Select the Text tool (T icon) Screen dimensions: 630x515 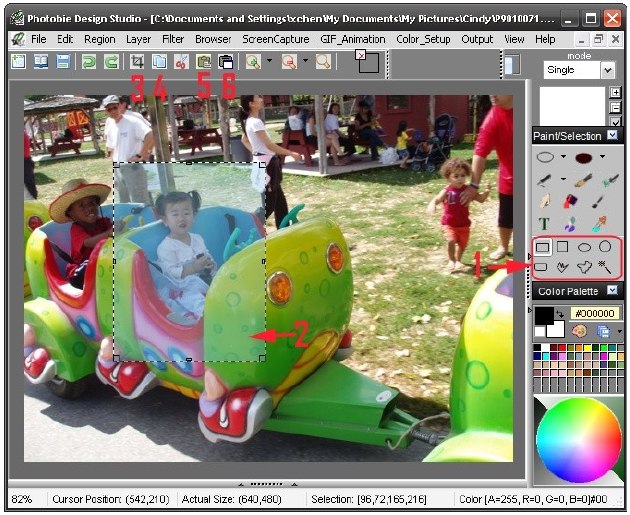tap(544, 223)
